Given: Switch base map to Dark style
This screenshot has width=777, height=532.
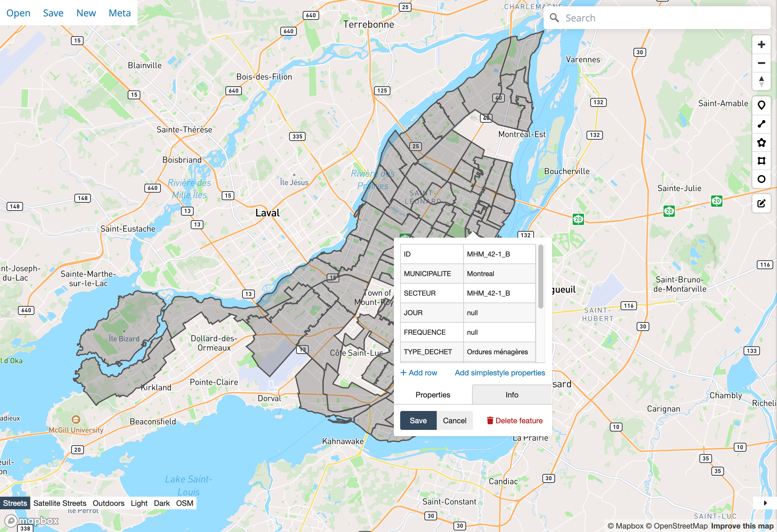Looking at the screenshot, I should pos(162,503).
